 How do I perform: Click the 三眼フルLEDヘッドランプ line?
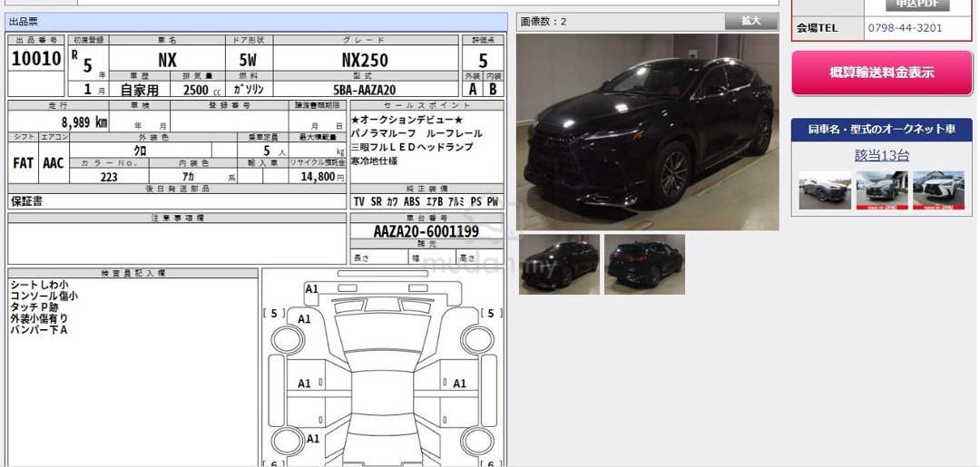412,147
